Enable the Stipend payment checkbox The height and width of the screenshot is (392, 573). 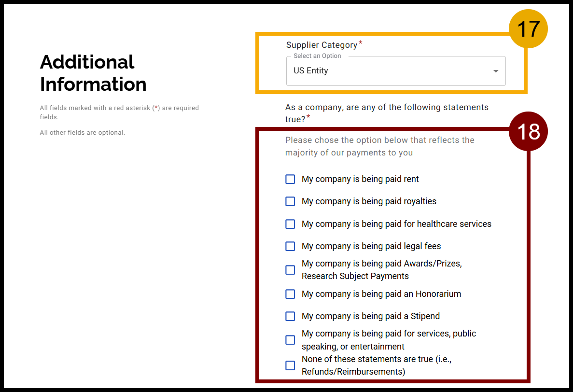(290, 316)
